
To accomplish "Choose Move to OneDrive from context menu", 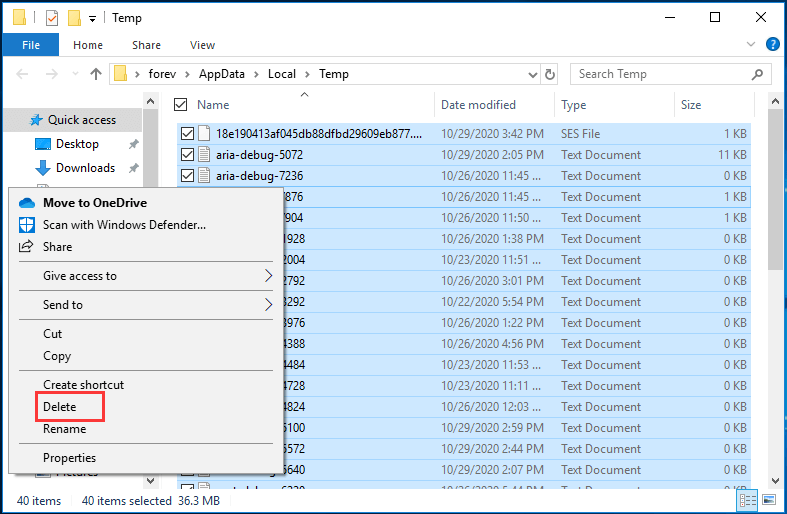I will coord(146,203).
